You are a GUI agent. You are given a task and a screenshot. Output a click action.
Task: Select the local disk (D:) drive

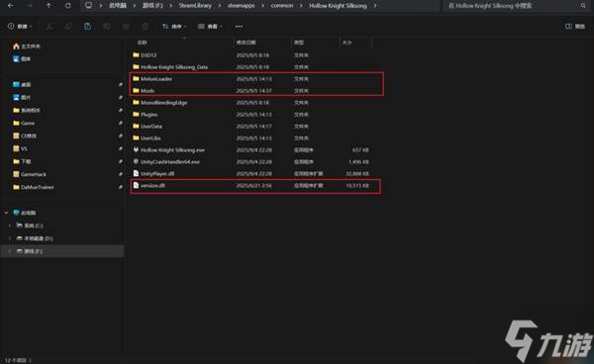(35, 238)
